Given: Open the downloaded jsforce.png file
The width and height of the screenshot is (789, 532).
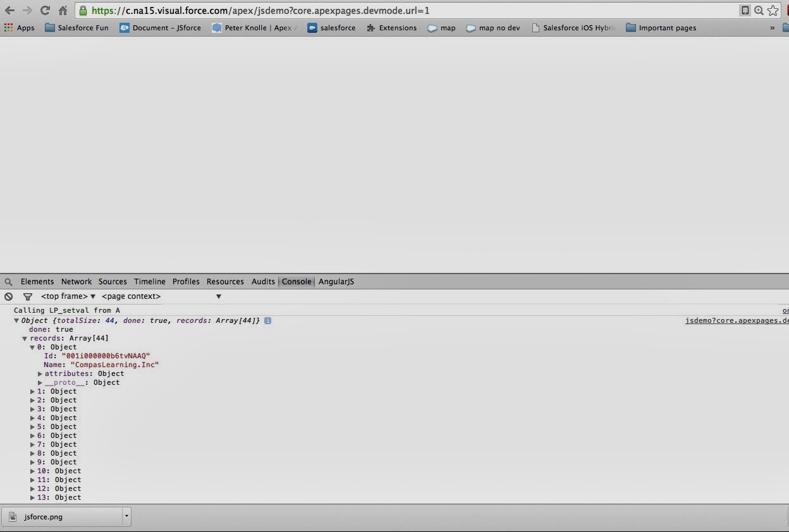Looking at the screenshot, I should [62, 517].
